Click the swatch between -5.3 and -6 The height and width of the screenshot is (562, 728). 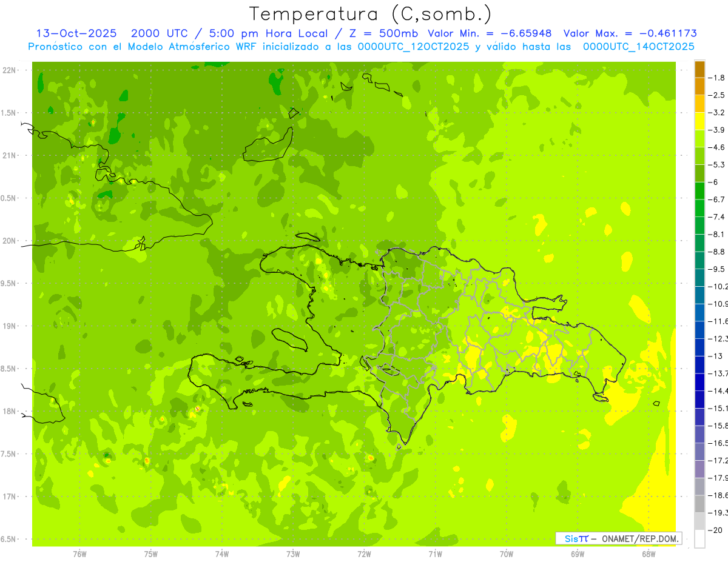pyautogui.click(x=699, y=173)
